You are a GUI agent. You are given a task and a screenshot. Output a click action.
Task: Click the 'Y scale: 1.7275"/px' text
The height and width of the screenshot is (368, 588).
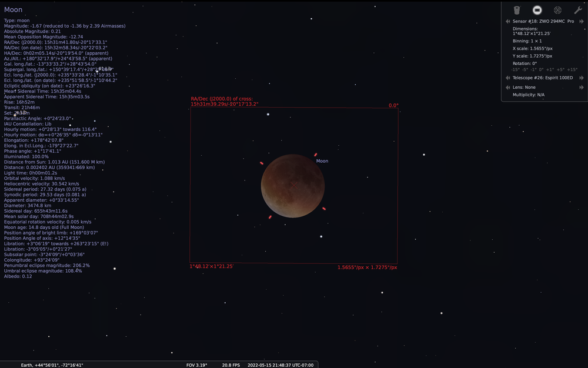pos(533,56)
